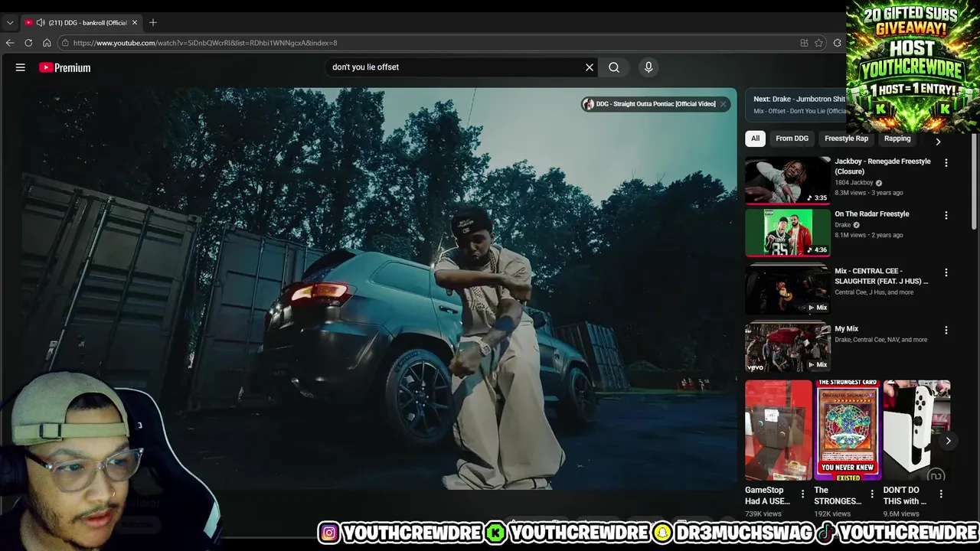Open more options for My Mix
This screenshot has width=980, height=551.
point(946,331)
